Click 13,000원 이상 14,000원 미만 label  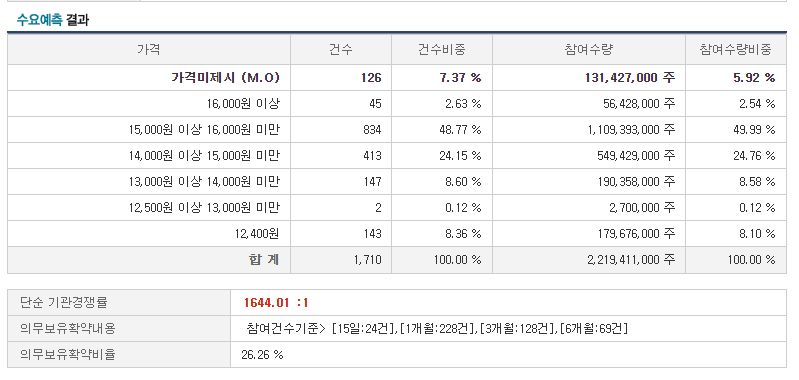point(204,182)
